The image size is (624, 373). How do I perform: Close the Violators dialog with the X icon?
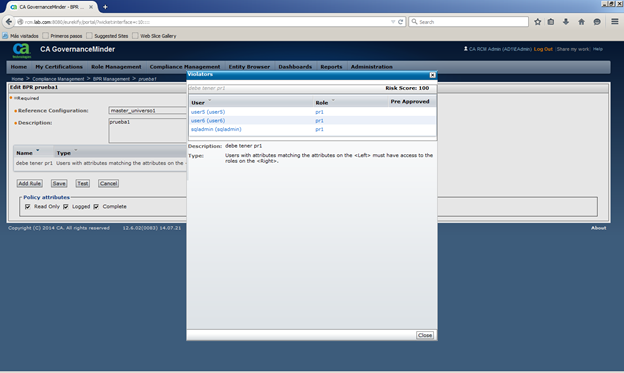pyautogui.click(x=433, y=75)
